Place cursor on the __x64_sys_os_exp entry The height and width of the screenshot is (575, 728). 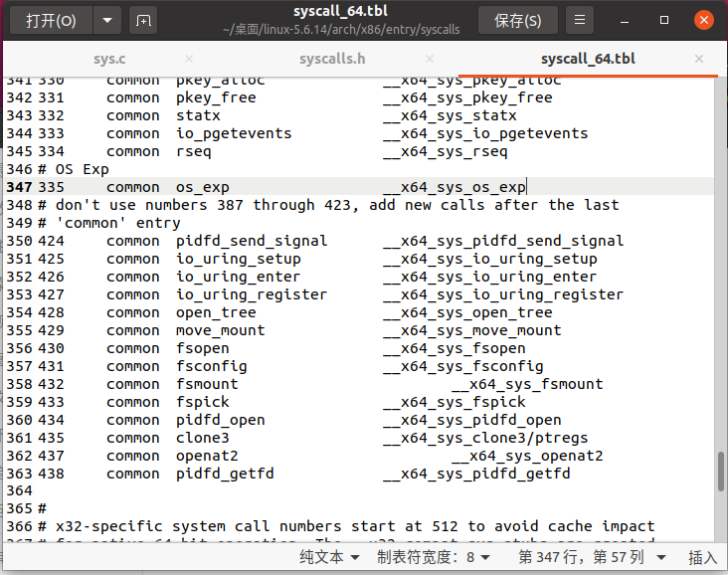455,187
